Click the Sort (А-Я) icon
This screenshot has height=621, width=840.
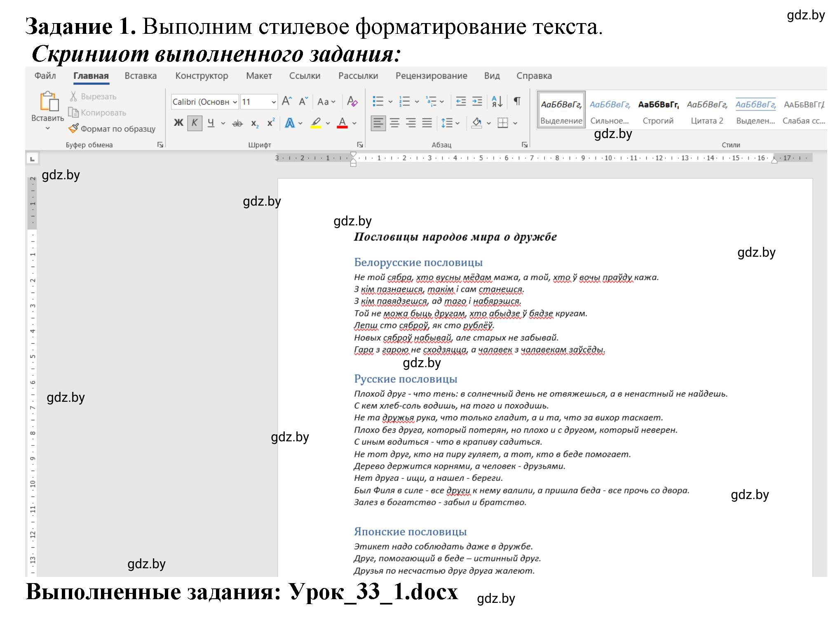pos(497,101)
